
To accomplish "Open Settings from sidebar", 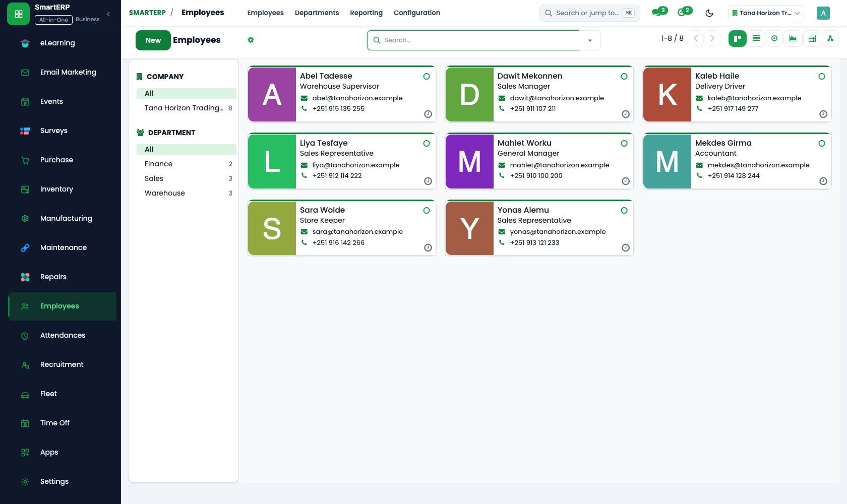I will [x=63, y=481].
